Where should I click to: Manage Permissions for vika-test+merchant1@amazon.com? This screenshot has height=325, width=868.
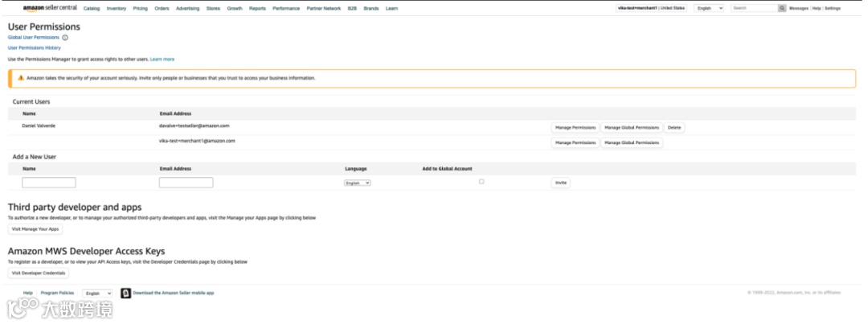(x=575, y=143)
